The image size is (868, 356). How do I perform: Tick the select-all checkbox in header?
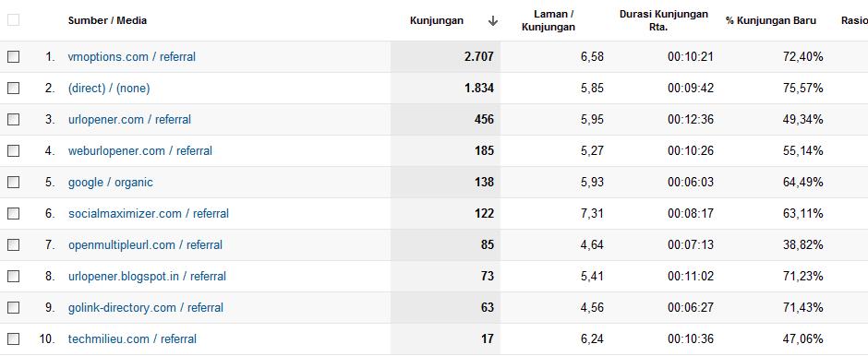13,20
